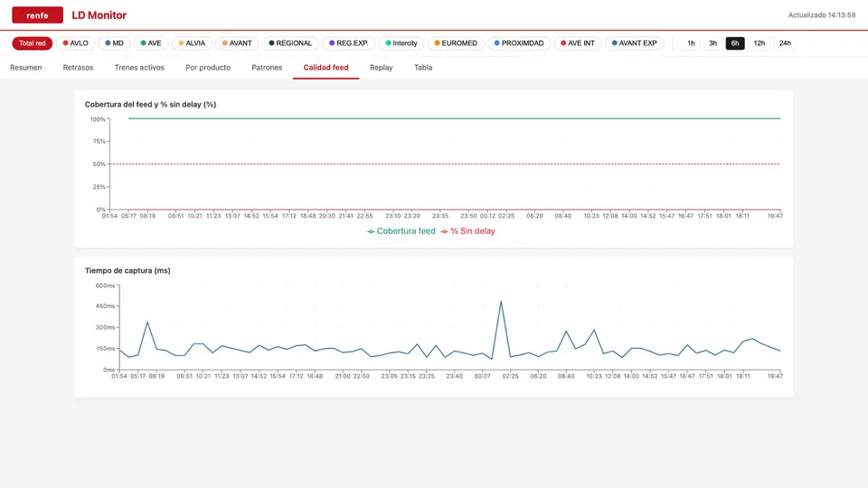The image size is (868, 488).
Task: Hide the % Sin delay legend series
Action: tap(467, 231)
